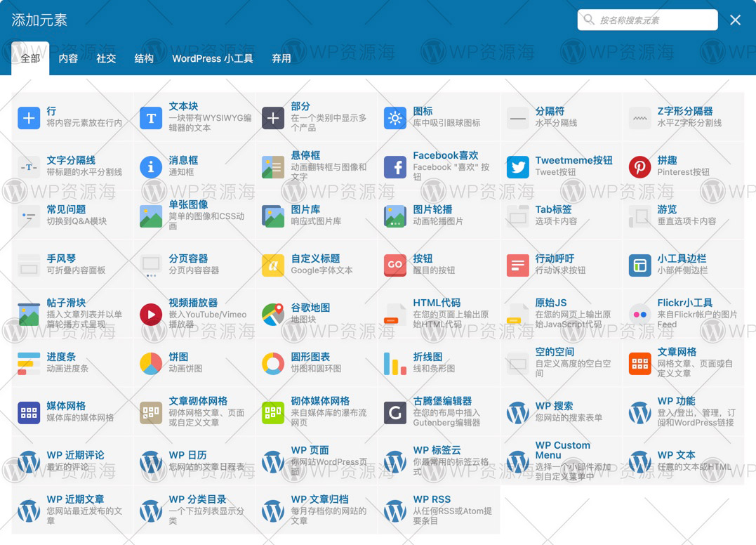Insert the 原始JS element
Viewport: 756px width, 545px height.
(x=562, y=314)
